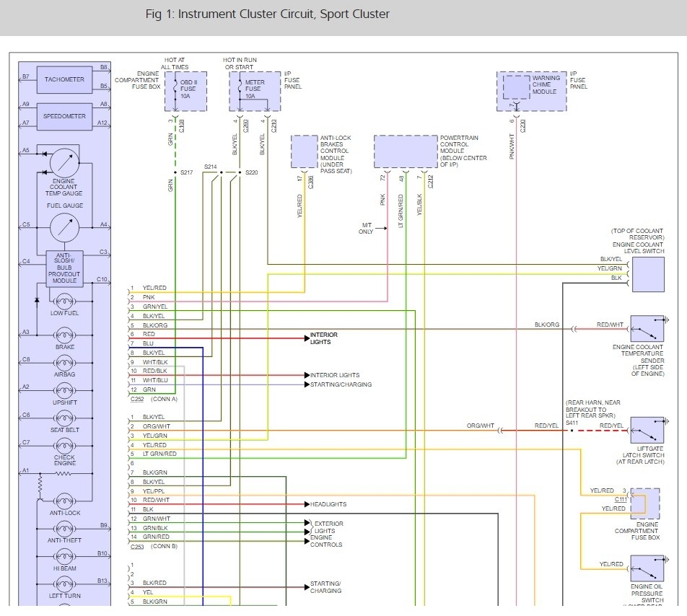The image size is (687, 616).
Task: Click the Airbag indicator lamp symbol
Action: (x=64, y=363)
